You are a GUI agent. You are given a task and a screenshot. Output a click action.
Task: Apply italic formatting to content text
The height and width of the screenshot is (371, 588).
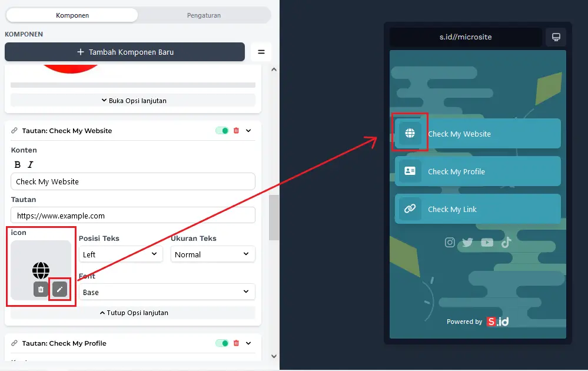pos(31,165)
